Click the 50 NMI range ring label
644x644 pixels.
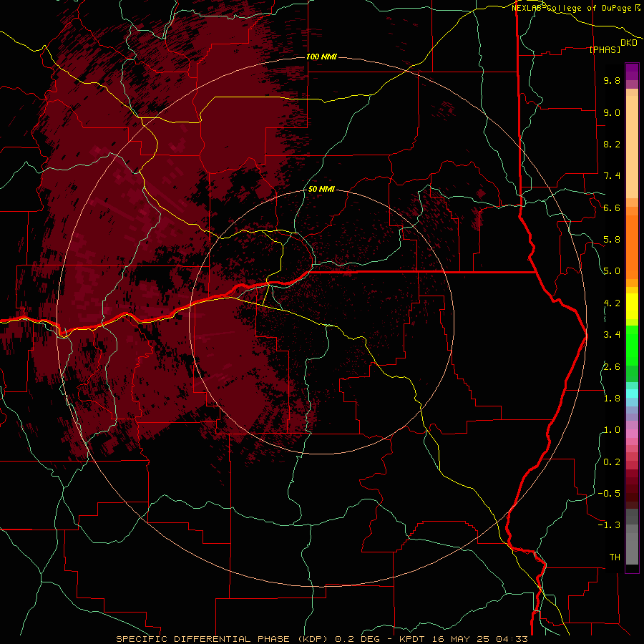tap(321, 189)
